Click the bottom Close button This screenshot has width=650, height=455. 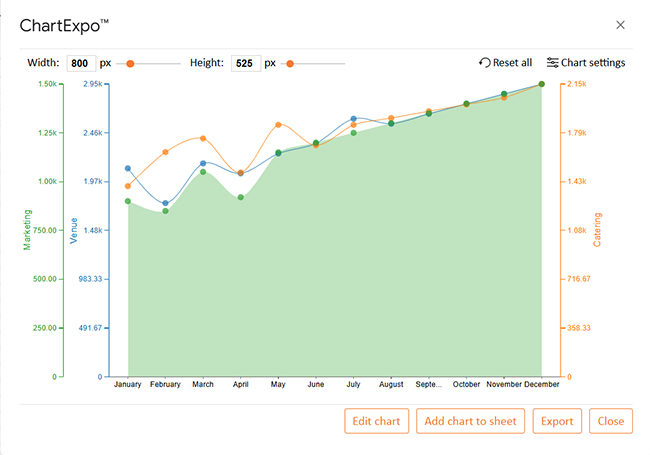tap(611, 421)
